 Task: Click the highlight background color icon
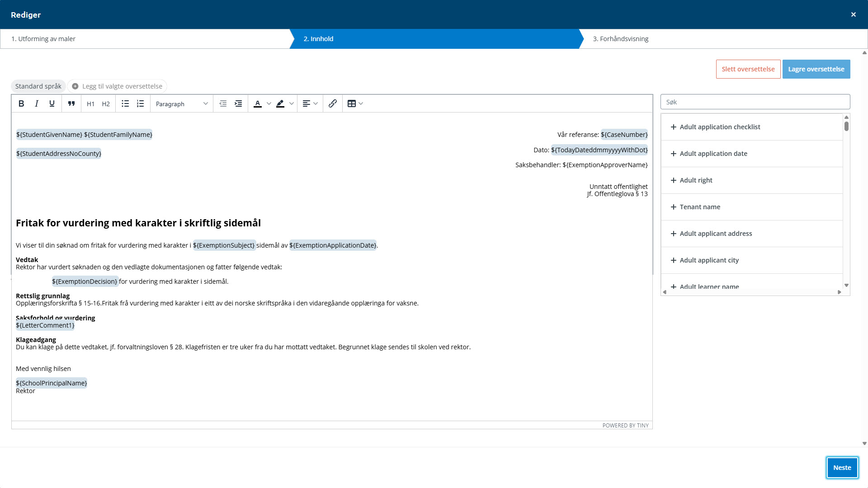pos(280,103)
